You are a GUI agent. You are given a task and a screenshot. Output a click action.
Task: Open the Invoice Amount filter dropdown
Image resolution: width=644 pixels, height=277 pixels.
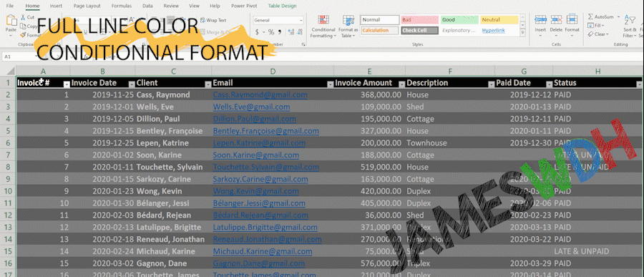point(401,84)
